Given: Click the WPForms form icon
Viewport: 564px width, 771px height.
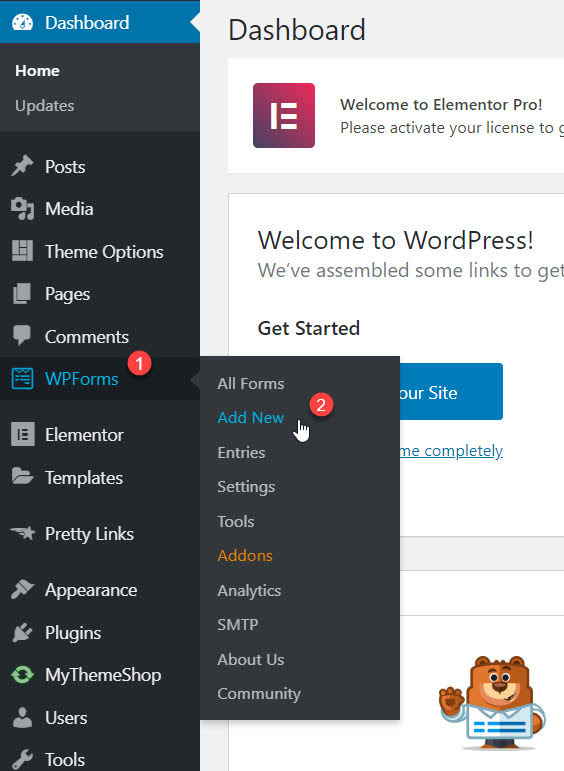Looking at the screenshot, I should click(x=22, y=378).
